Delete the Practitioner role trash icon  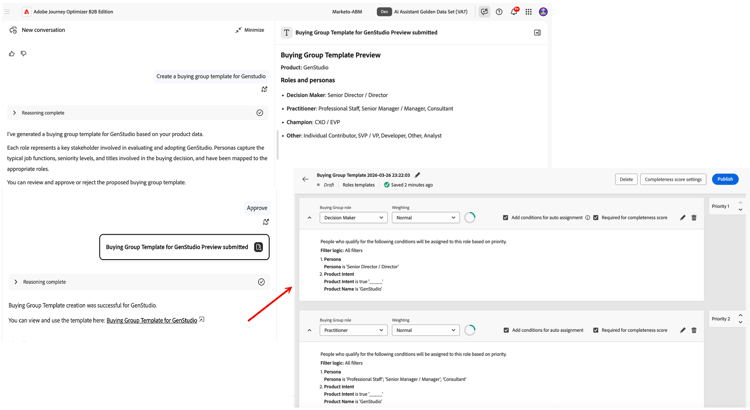click(694, 330)
